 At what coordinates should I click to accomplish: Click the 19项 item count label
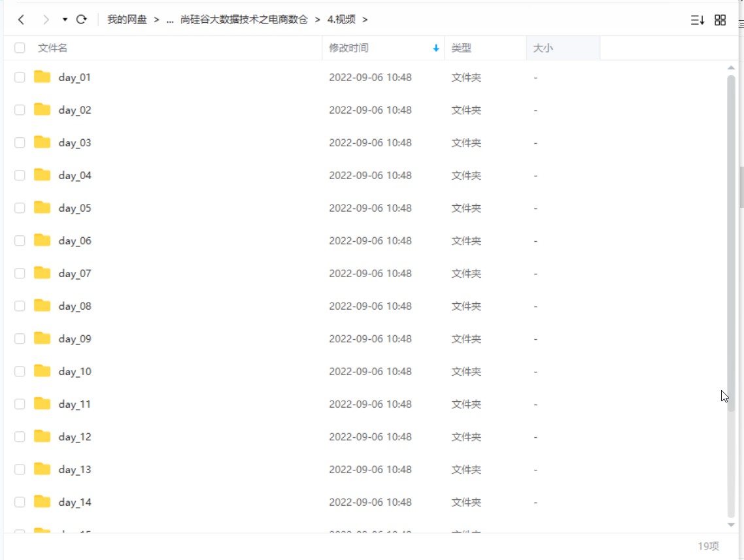709,546
